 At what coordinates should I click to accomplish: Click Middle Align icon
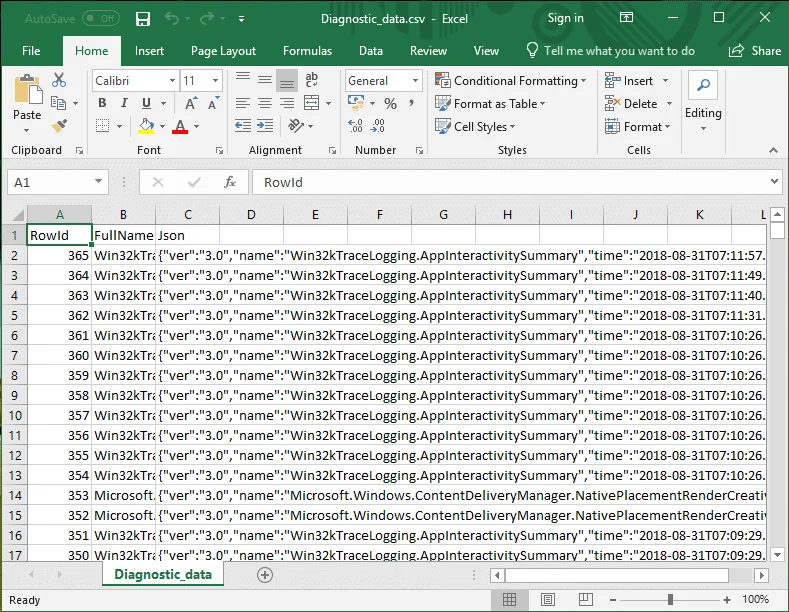coord(265,80)
